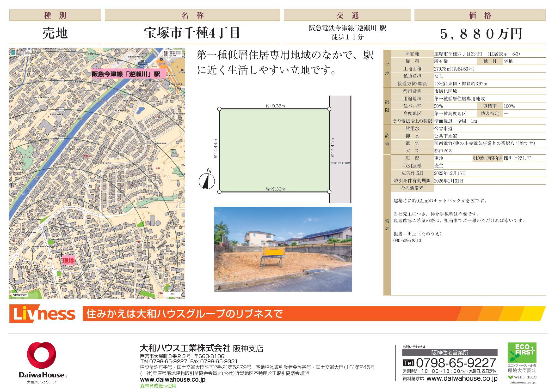Click the map compass icon at top-left
This screenshot has height=392, width=555.
28,53
